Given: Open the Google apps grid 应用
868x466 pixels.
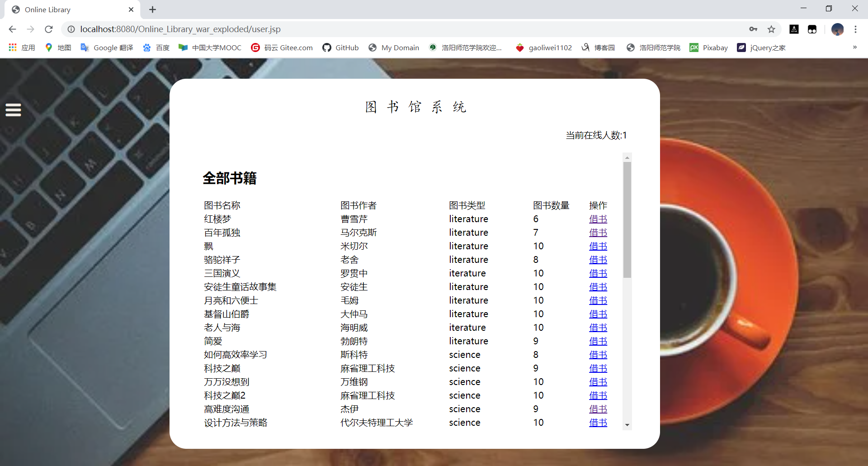Looking at the screenshot, I should (x=12, y=48).
